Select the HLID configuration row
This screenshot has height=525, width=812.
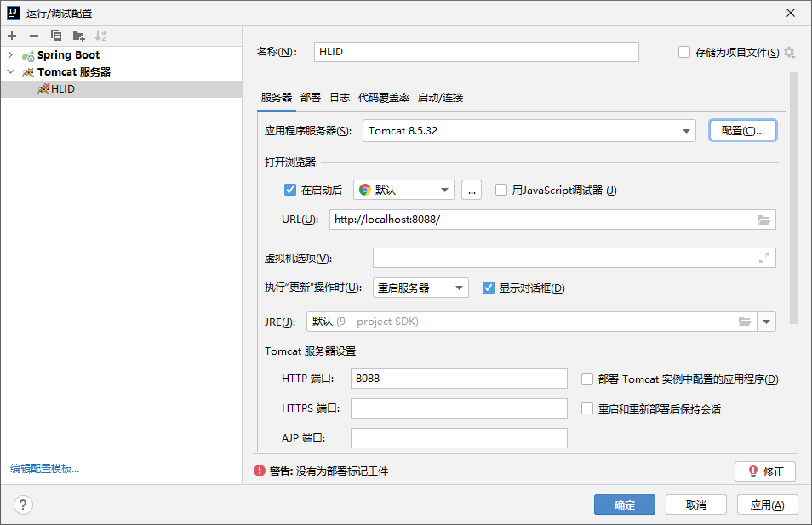point(121,89)
